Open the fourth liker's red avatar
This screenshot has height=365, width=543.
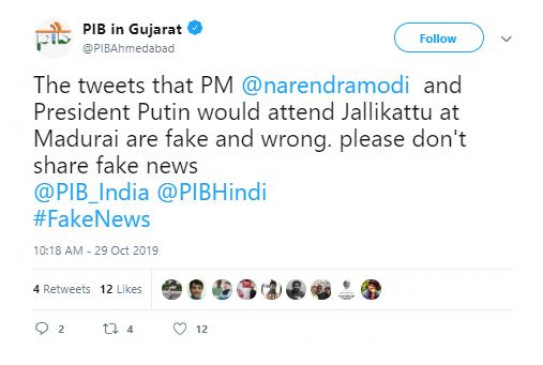pos(247,289)
